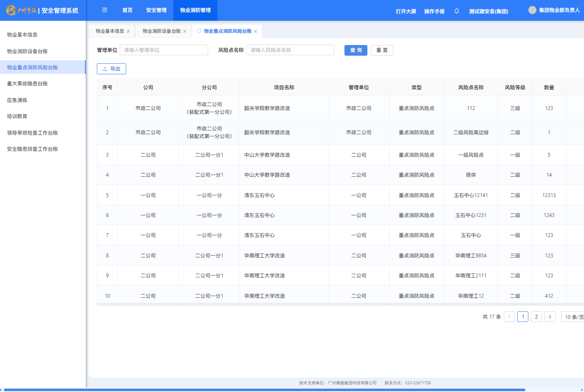
Task: Open 重大事故隐患台账 in the sidebar
Action: coord(27,84)
